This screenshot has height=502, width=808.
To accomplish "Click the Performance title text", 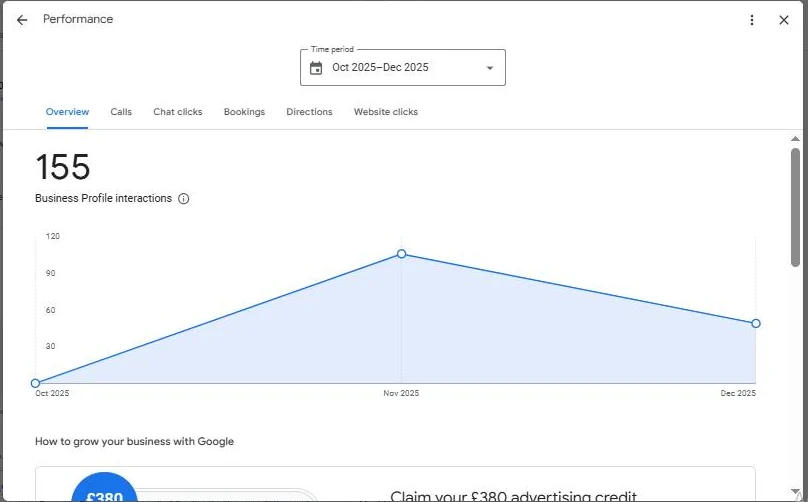I will (78, 19).
